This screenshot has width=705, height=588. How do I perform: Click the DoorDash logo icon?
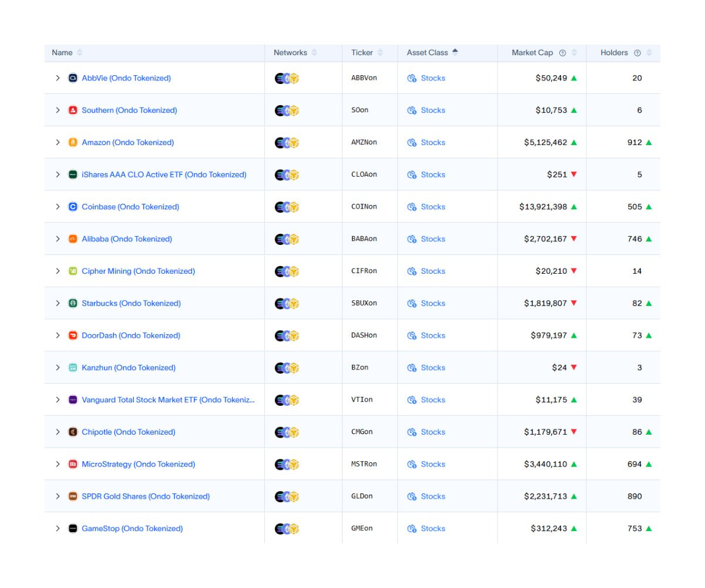73,335
